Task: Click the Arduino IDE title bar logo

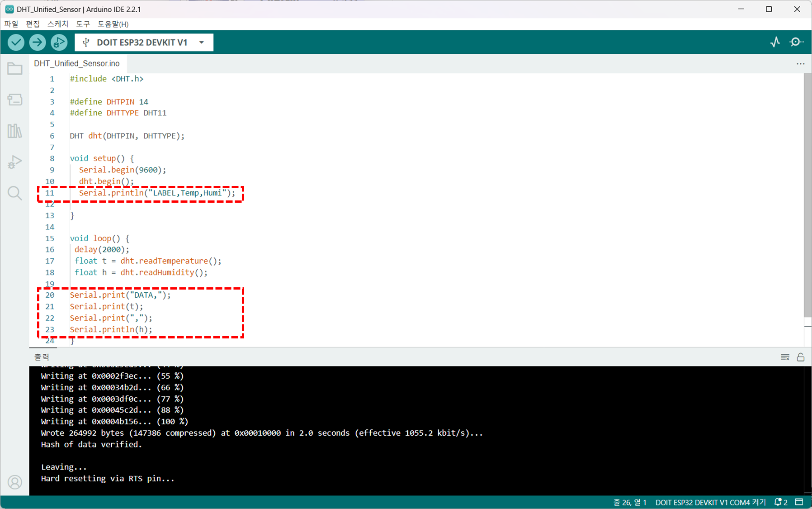Action: click(x=9, y=9)
